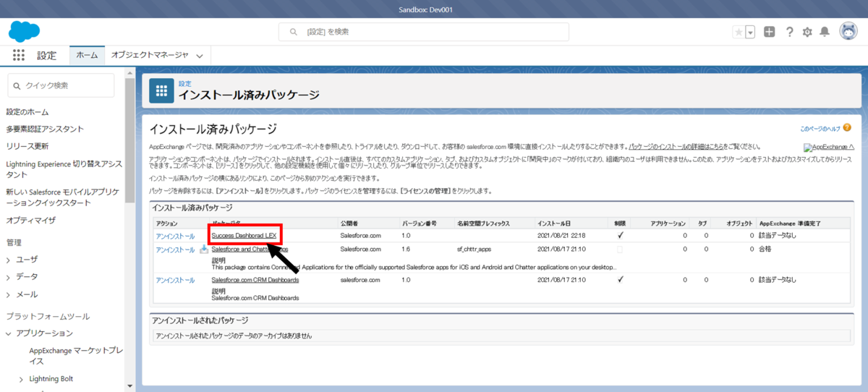Viewport: 868px width, 392px height.
Task: Click the インストール日 column header
Action: [554, 223]
